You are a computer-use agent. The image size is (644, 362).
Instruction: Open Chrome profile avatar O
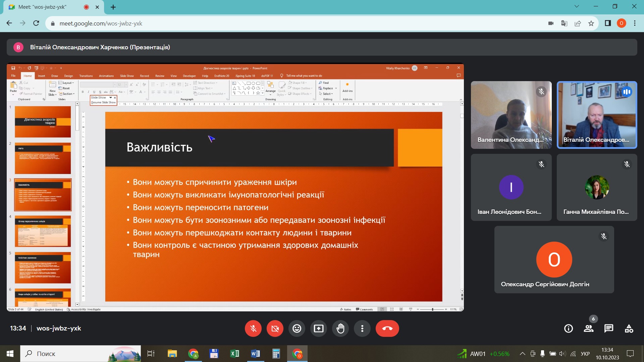point(621,23)
